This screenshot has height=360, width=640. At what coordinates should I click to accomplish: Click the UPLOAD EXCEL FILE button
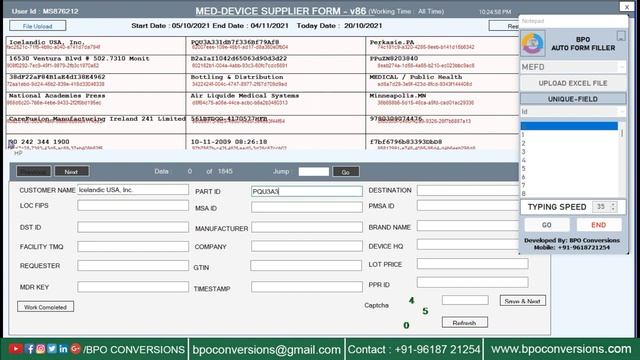pos(573,83)
